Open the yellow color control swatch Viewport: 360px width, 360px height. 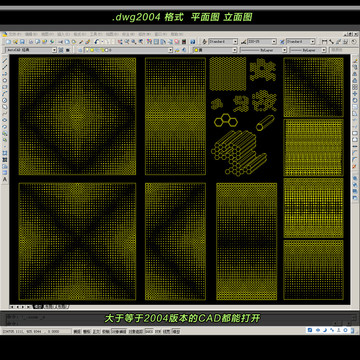[x=214, y=50]
